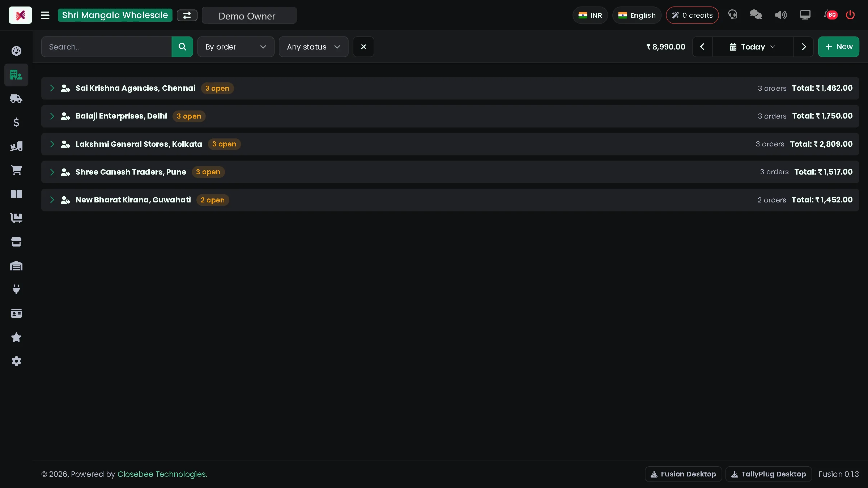The height and width of the screenshot is (488, 868).
Task: Download Fusion Desktop
Action: pos(683,474)
